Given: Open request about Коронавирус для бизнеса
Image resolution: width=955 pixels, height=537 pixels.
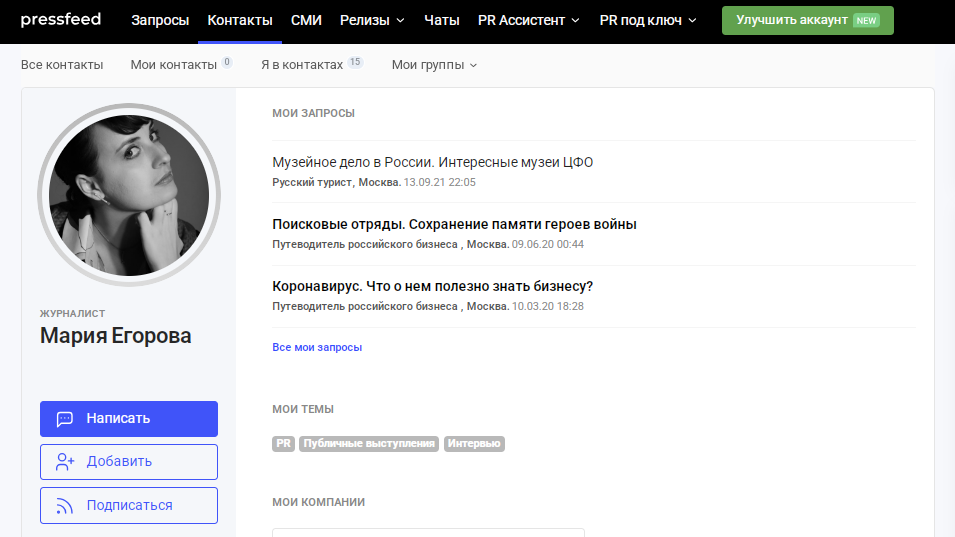Looking at the screenshot, I should (x=432, y=286).
